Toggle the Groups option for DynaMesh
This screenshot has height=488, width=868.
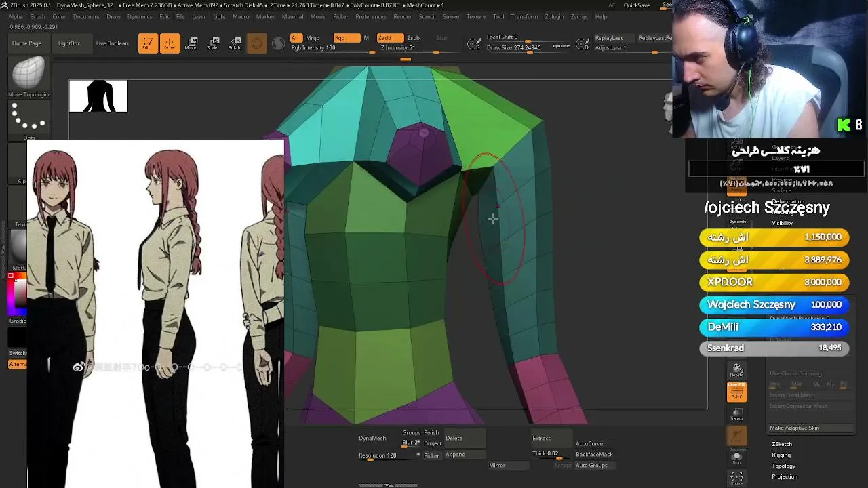[411, 433]
